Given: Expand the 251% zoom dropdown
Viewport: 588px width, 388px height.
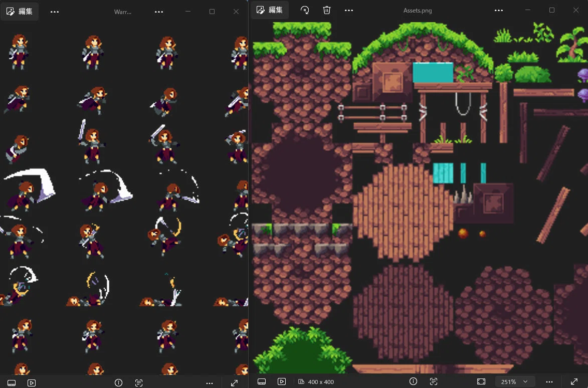Looking at the screenshot, I should 514,381.
